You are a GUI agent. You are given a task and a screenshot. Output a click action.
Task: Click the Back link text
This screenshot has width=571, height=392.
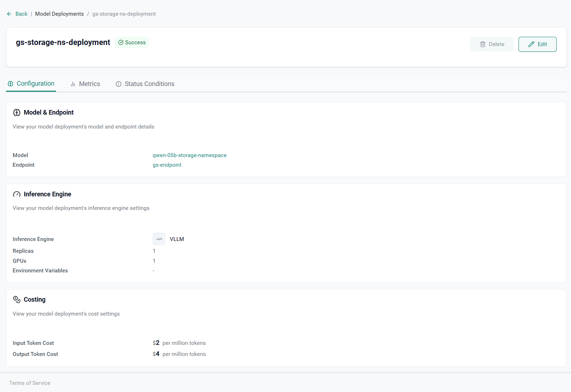tap(21, 14)
